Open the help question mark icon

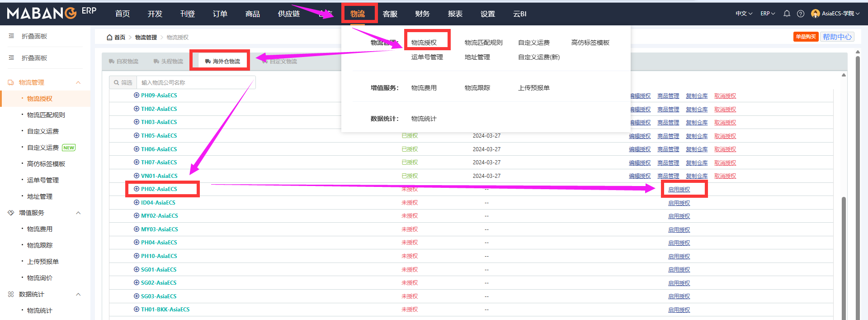tap(801, 14)
